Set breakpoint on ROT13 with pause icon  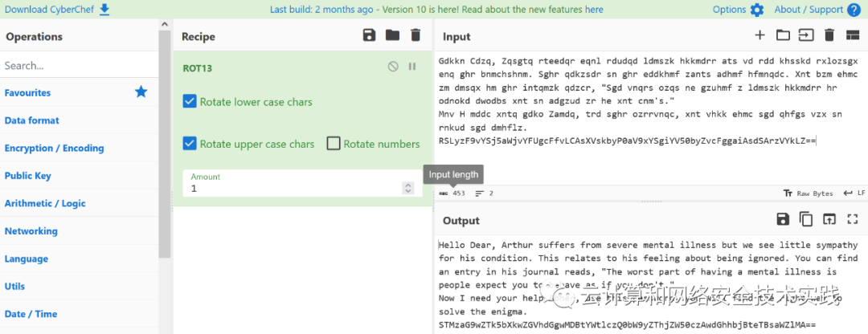[x=412, y=67]
